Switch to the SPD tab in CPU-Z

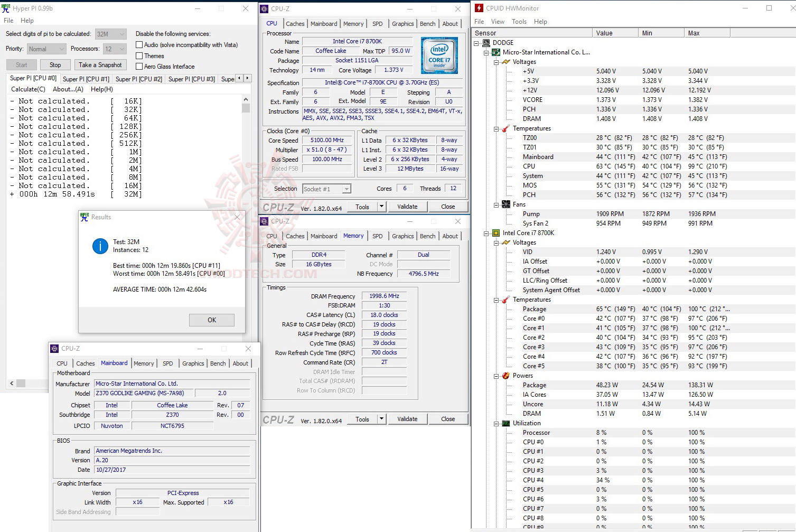377,23
